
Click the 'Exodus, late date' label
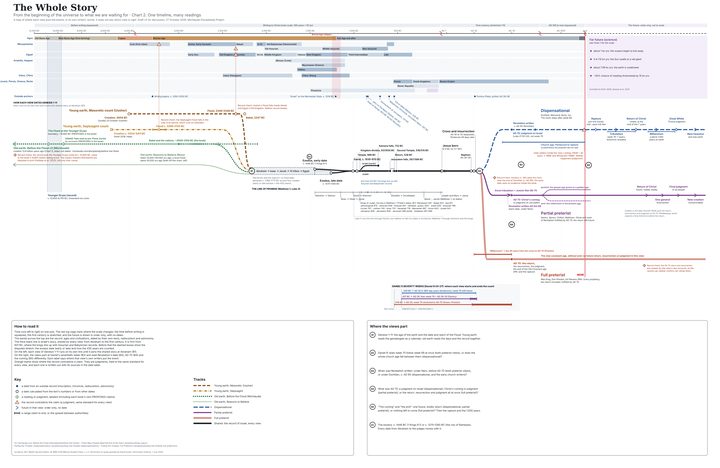pyautogui.click(x=331, y=180)
